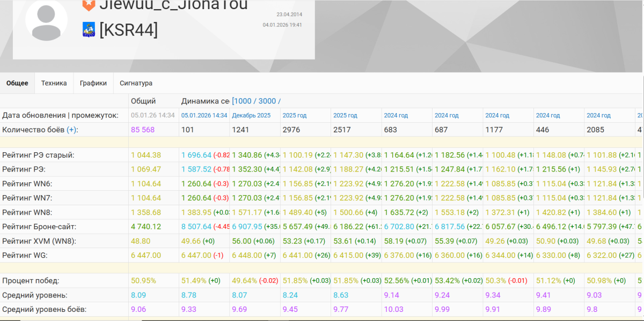The width and height of the screenshot is (644, 321).
Task: Click the Дата обновления | промежуток label
Action: point(60,115)
